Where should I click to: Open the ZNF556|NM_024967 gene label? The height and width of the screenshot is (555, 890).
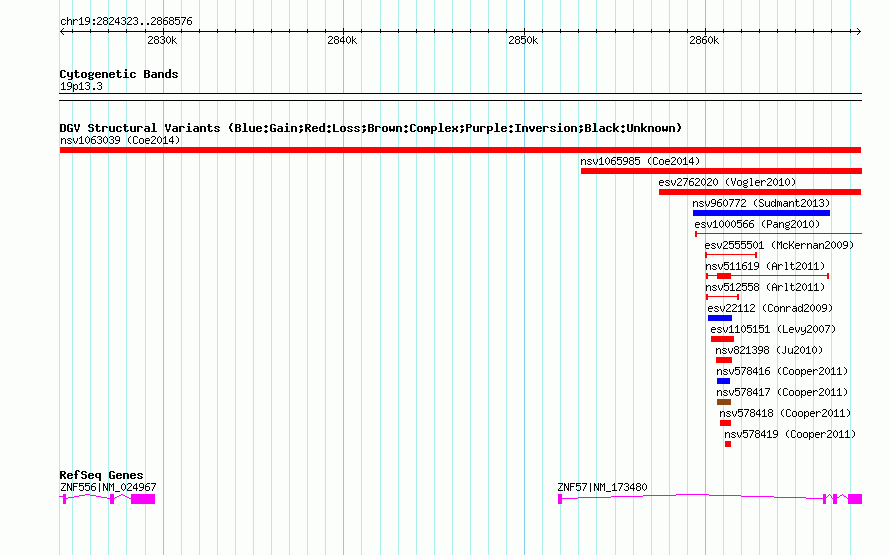[x=108, y=487]
